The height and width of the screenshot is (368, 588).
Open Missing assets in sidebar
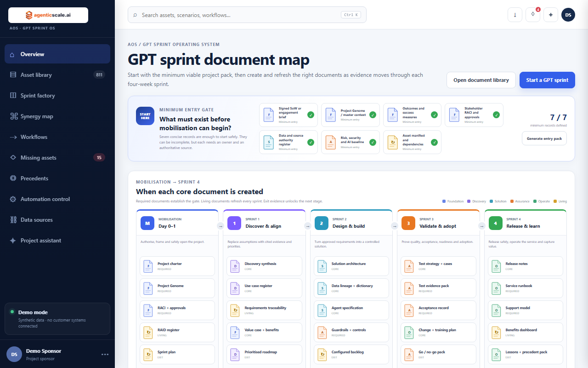pyautogui.click(x=57, y=157)
